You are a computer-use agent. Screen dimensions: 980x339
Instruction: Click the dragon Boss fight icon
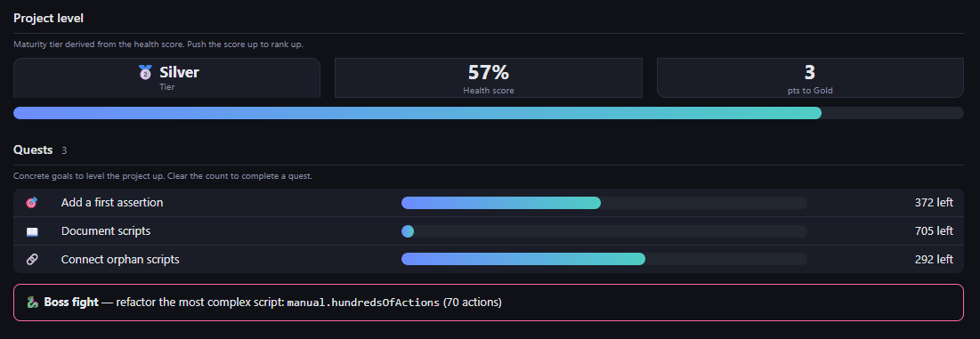[33, 303]
